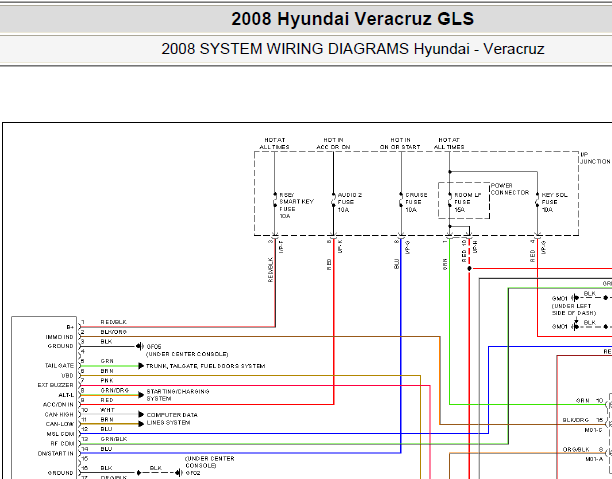The width and height of the screenshot is (612, 479).
Task: Click the vertical BLU wire label below the cruise fuse
Action: pos(397,264)
